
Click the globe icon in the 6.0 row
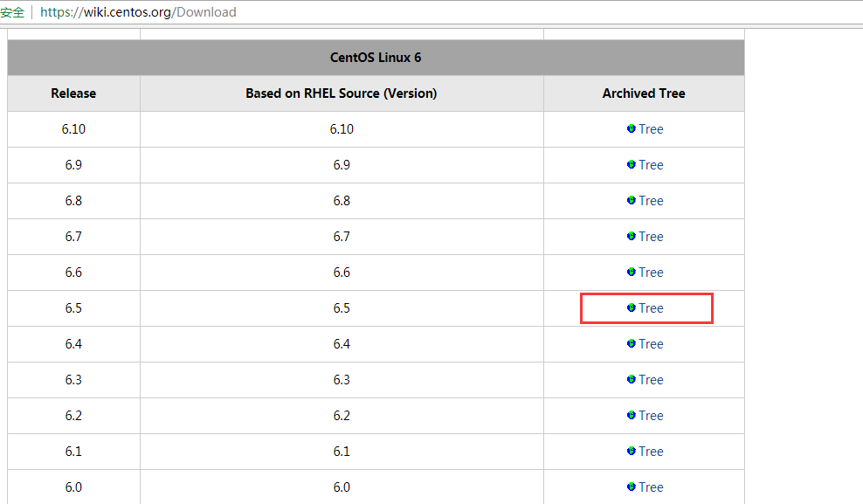[632, 487]
